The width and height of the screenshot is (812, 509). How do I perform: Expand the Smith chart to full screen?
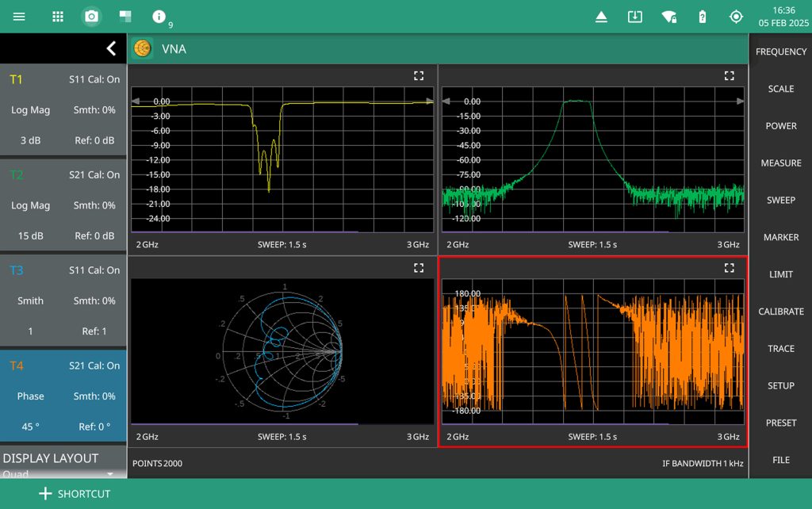pos(419,268)
